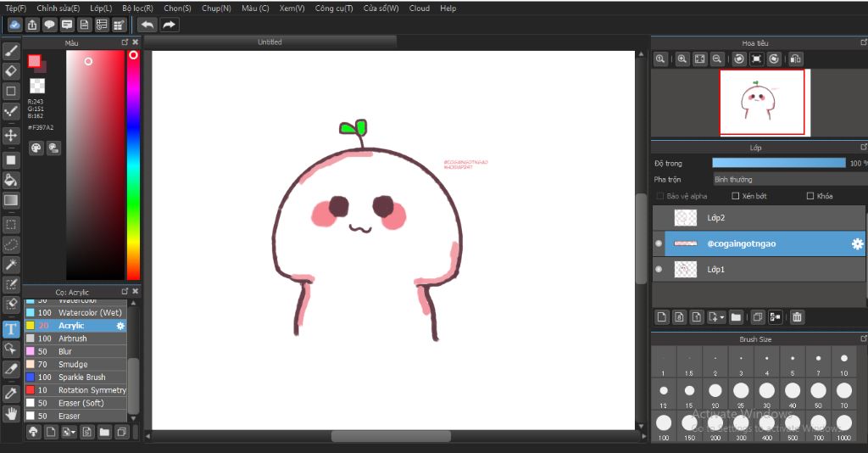Choose brush size preset 10
868x453 pixels.
click(x=843, y=363)
